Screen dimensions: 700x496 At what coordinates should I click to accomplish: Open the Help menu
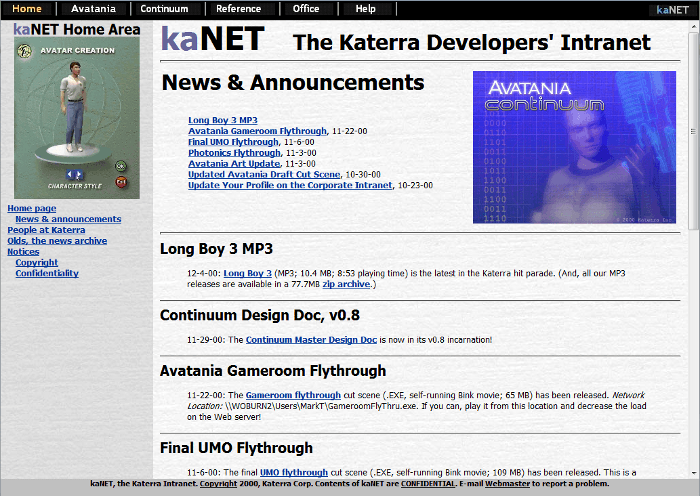[x=365, y=8]
